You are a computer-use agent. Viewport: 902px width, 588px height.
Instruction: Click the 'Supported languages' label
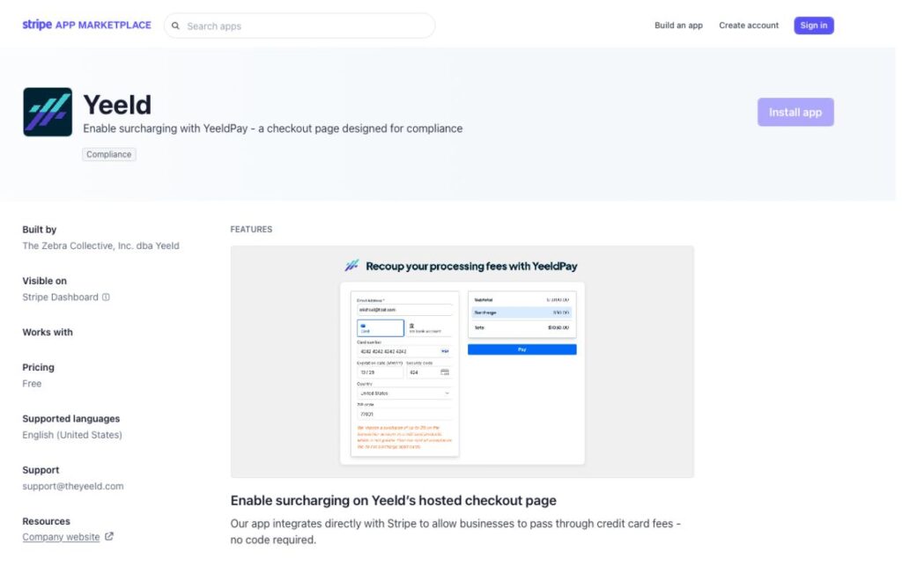[x=70, y=418]
